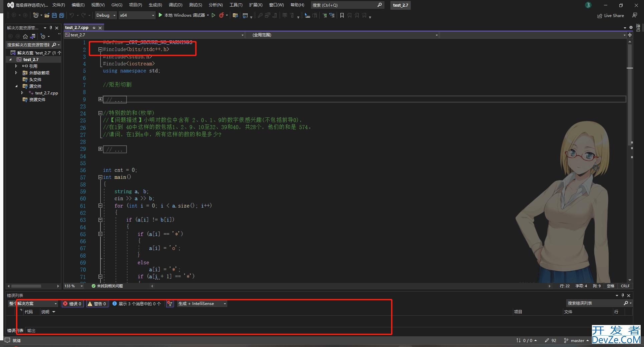Close the Error List panel

tap(629, 295)
